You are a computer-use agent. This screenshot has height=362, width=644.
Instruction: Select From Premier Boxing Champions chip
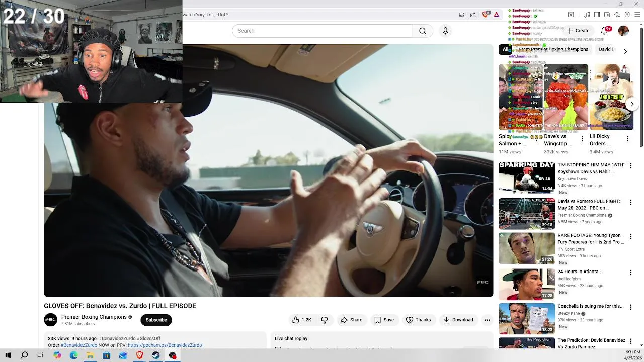coord(553,49)
